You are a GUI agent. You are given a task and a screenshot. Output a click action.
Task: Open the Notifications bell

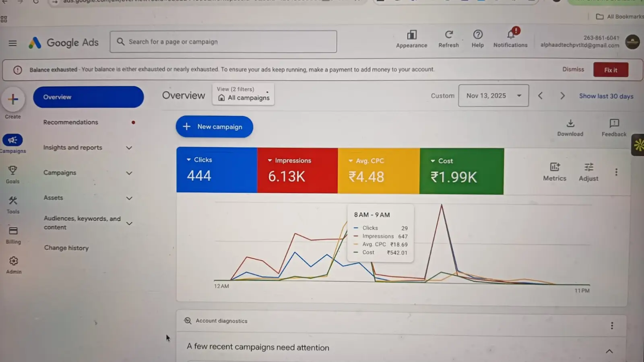pos(510,35)
